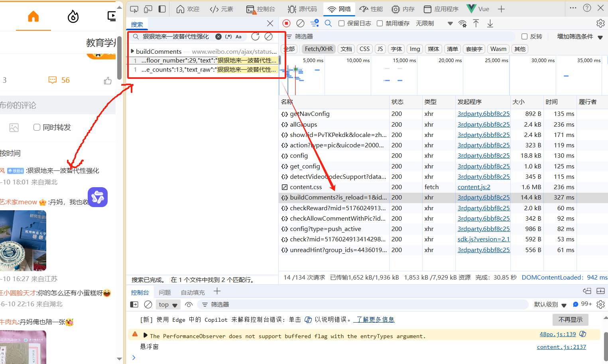Viewport: 608px width, 364px height.
Task: Select Wasm type filter
Action: pyautogui.click(x=498, y=49)
